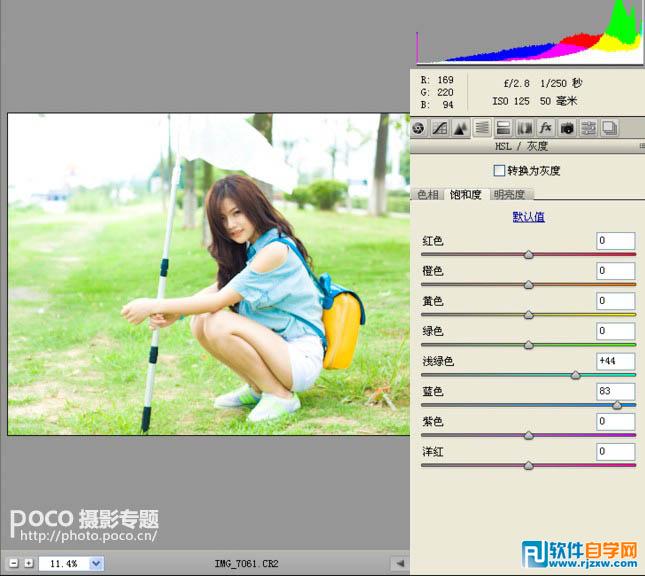
Task: Click the 黄色 saturation slider handle
Action: tap(529, 315)
